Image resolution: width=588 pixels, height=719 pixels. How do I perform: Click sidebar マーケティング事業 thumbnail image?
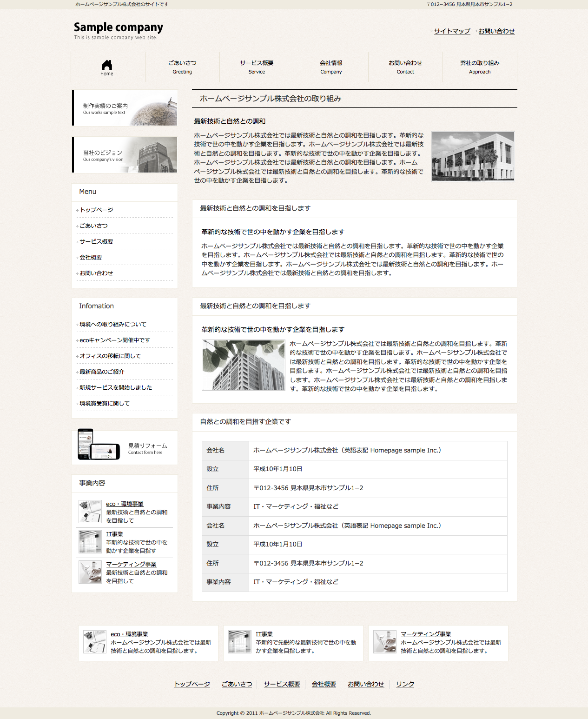(x=90, y=572)
